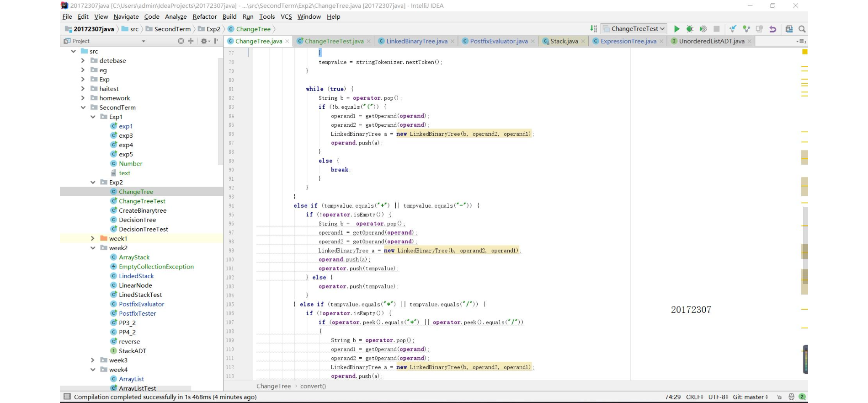Screen dimensions: 868x403
Task: Open the green event log notification badge
Action: pyautogui.click(x=802, y=397)
